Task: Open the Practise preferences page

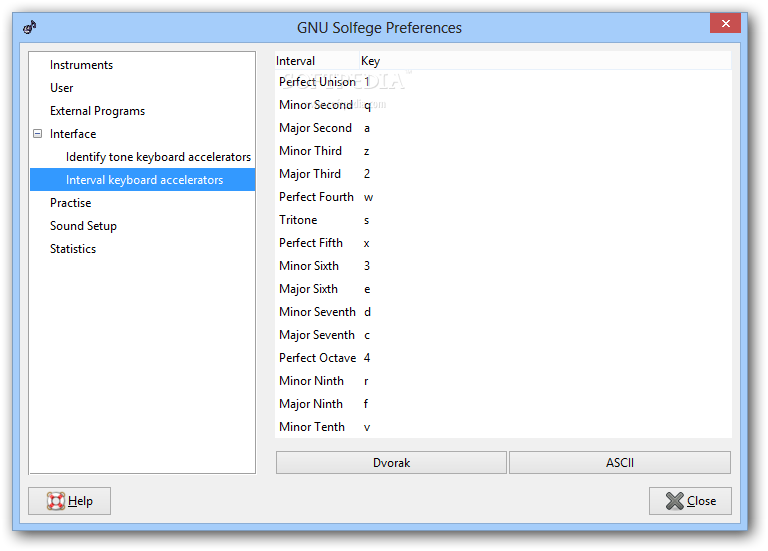Action: click(71, 203)
